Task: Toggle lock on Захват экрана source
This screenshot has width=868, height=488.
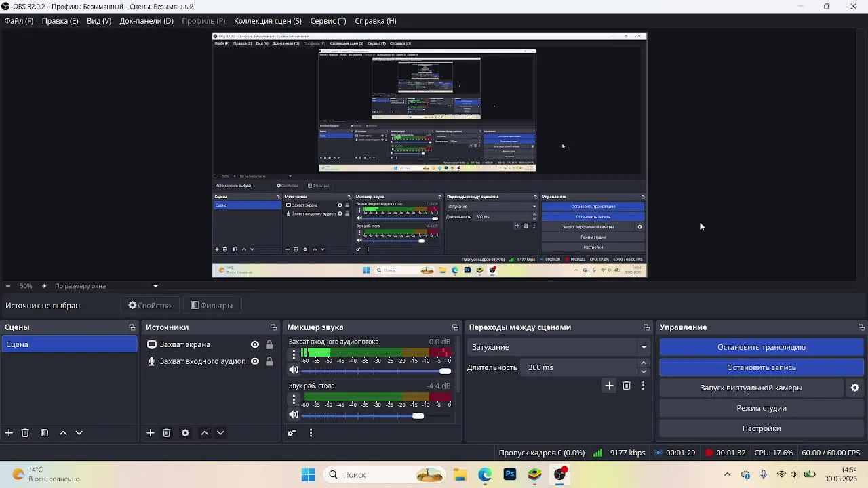Action: [x=269, y=344]
